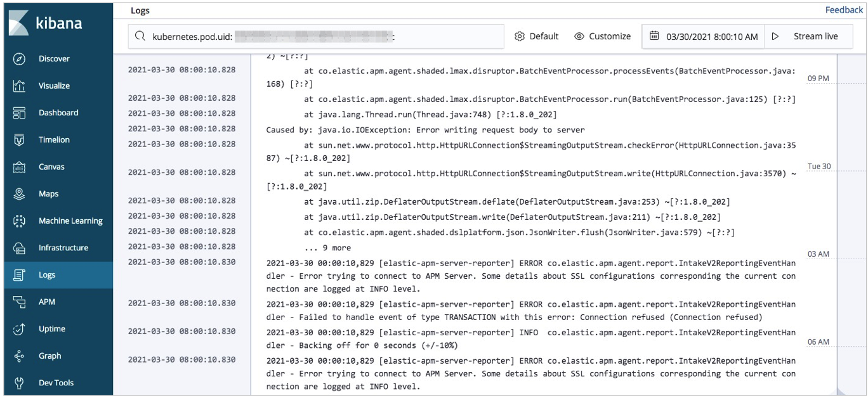Screen dimensions: 868x398
Task: Go to Uptime menu label
Action: point(52,329)
